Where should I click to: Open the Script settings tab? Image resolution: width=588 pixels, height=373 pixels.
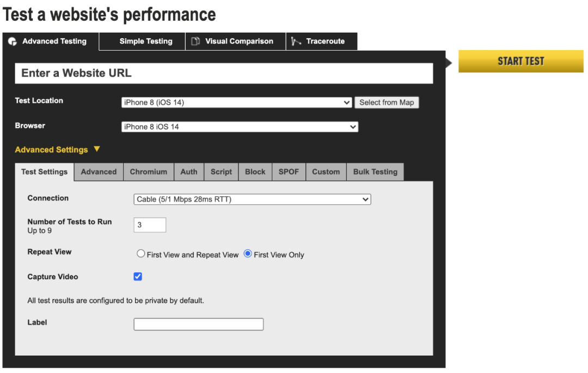coord(221,172)
